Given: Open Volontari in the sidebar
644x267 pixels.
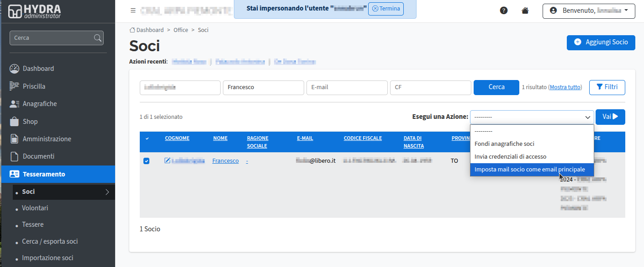Looking at the screenshot, I should coord(35,208).
